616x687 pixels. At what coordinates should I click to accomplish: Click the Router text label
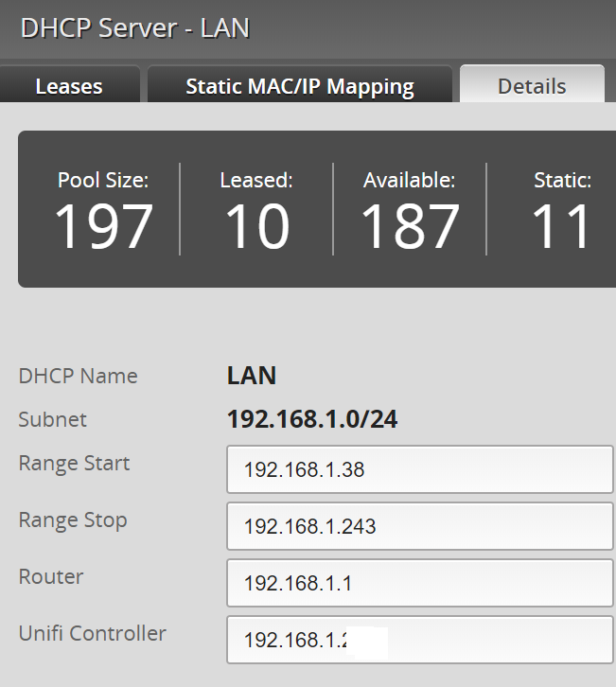pos(51,576)
